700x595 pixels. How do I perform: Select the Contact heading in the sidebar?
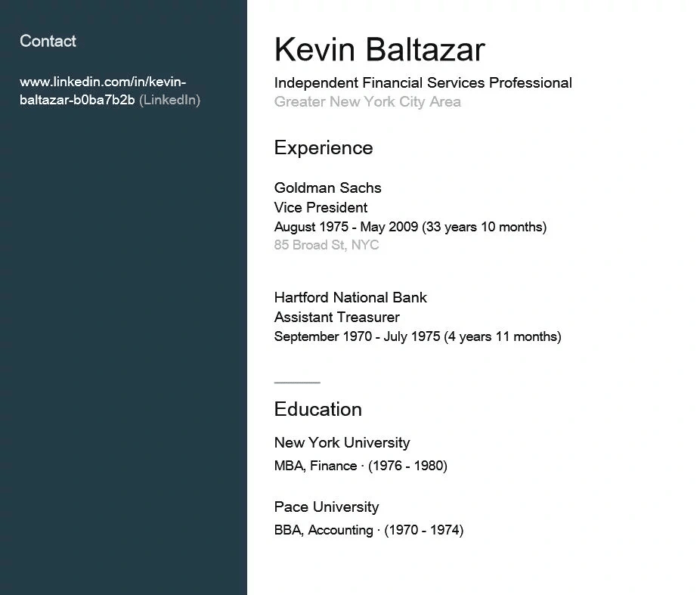(48, 41)
